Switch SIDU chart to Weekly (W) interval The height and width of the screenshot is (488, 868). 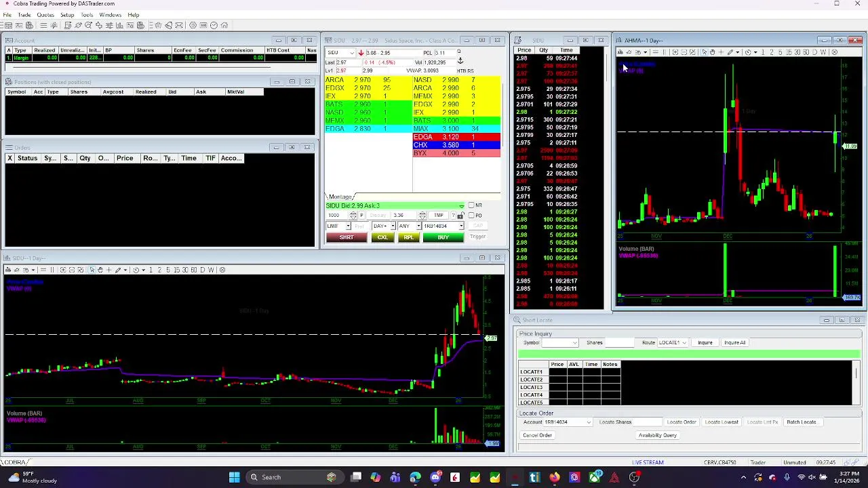pos(211,270)
